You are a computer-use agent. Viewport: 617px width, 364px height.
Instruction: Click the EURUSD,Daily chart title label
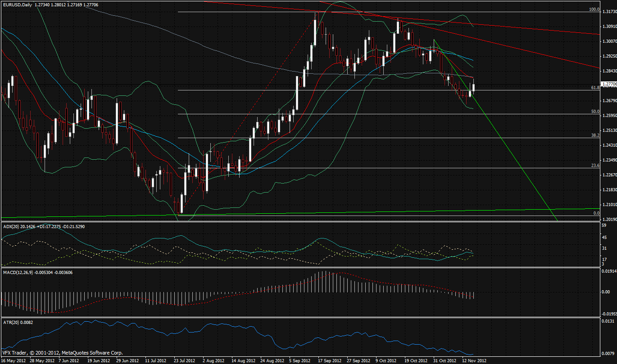[x=16, y=4]
